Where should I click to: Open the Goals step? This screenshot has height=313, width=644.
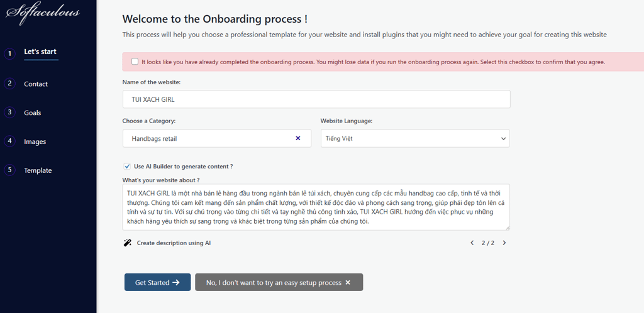[x=33, y=113]
